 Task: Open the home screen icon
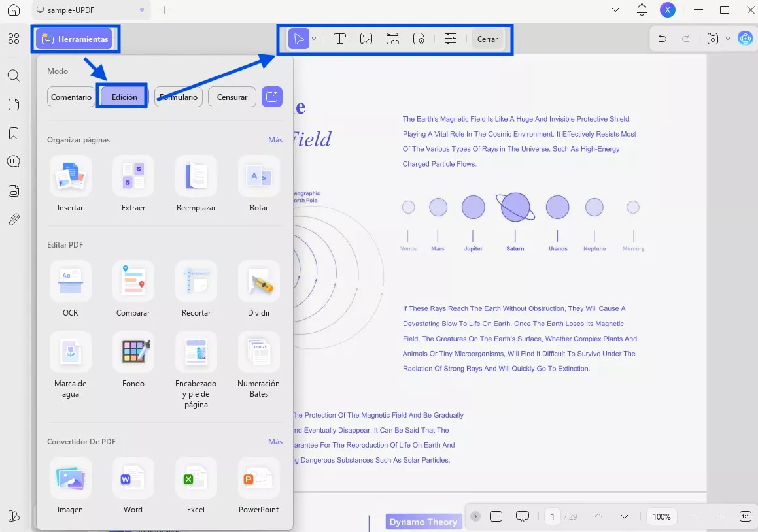14,10
